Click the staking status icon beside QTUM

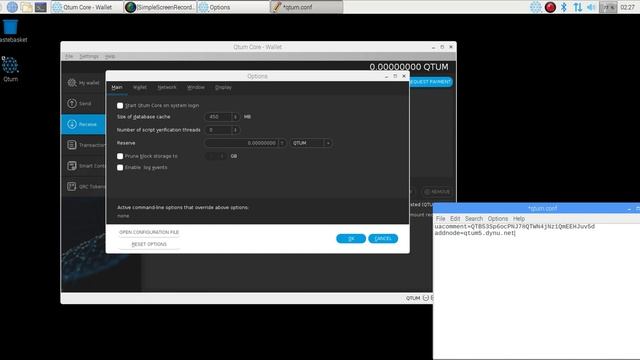coord(426,298)
